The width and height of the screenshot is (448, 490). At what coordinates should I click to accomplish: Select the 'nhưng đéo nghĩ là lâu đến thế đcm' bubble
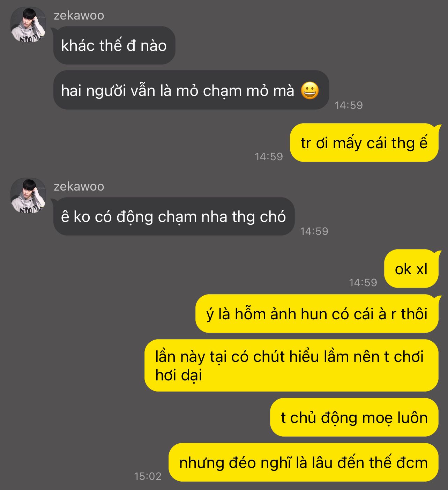point(304,462)
